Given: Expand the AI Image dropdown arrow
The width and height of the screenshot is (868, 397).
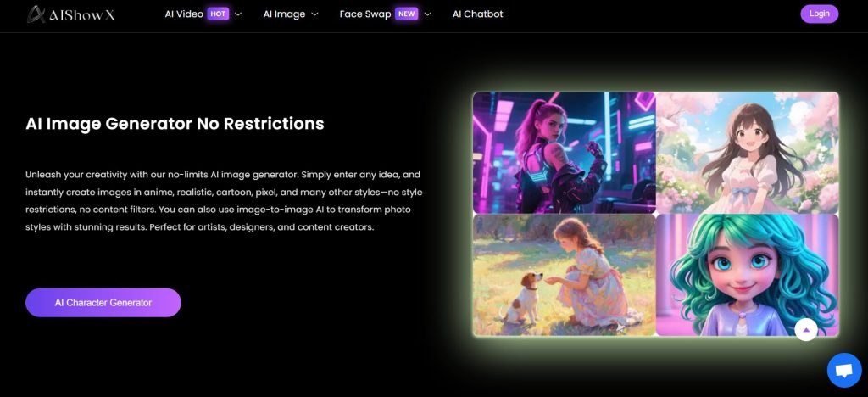Looking at the screenshot, I should click(x=314, y=14).
